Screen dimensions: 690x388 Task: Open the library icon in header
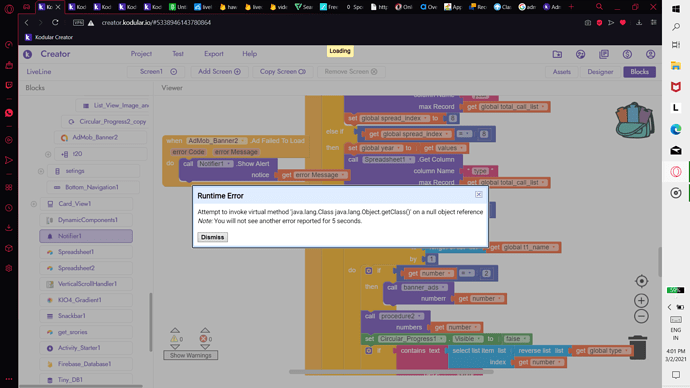click(x=604, y=54)
